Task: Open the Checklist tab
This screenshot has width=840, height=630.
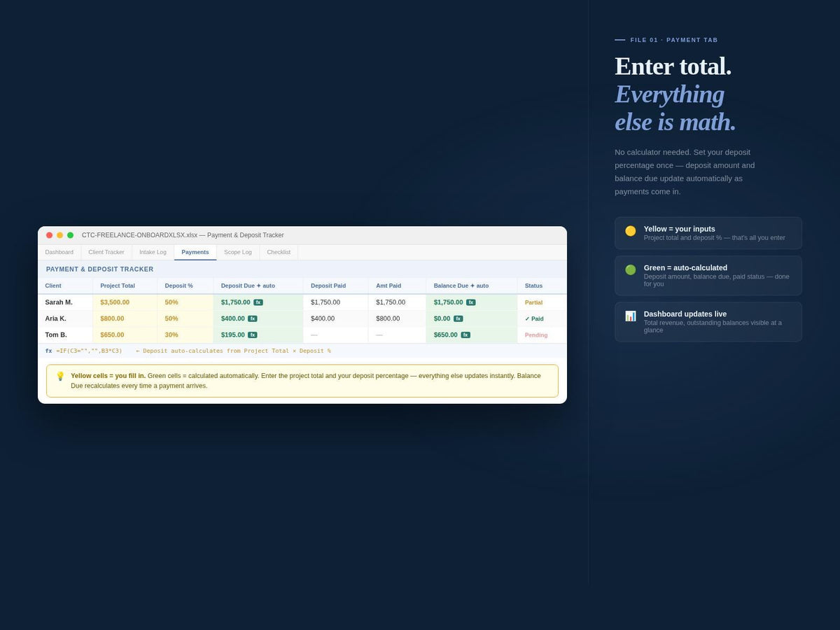Action: [x=279, y=252]
